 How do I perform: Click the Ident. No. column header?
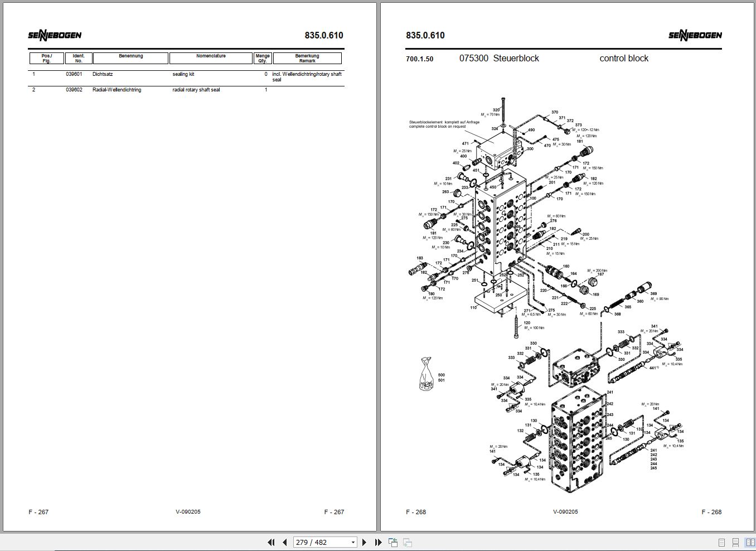point(79,58)
